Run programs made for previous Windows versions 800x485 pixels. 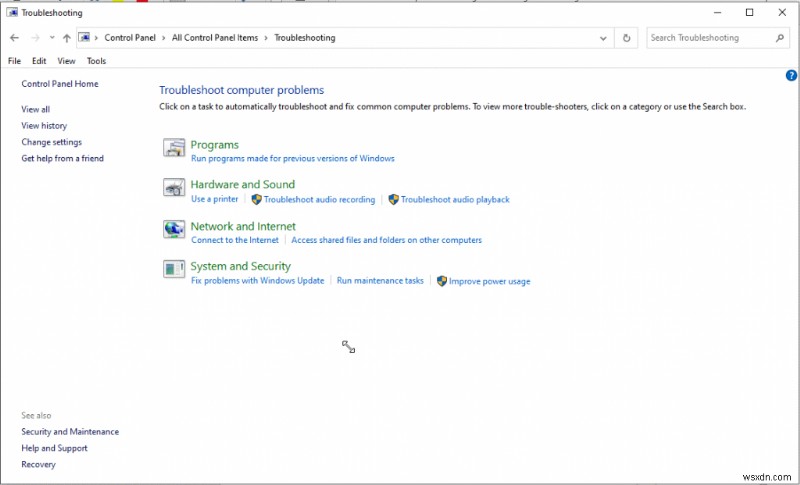[293, 159]
